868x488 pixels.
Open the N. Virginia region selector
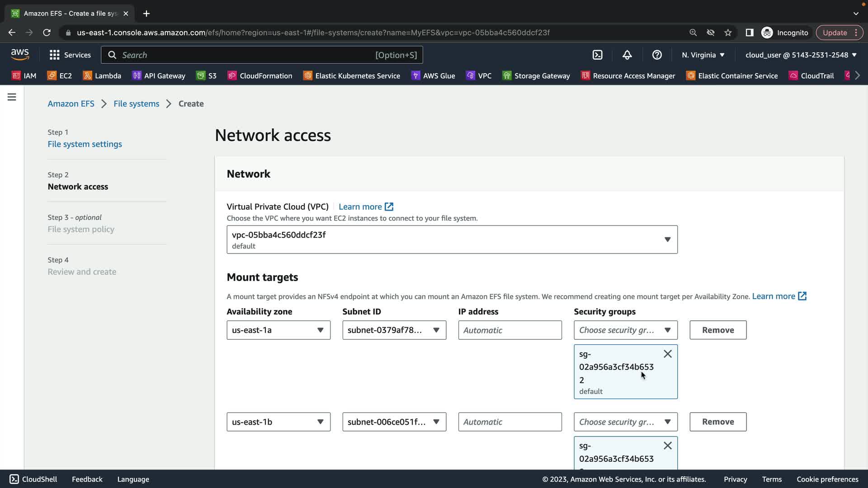[x=703, y=55]
